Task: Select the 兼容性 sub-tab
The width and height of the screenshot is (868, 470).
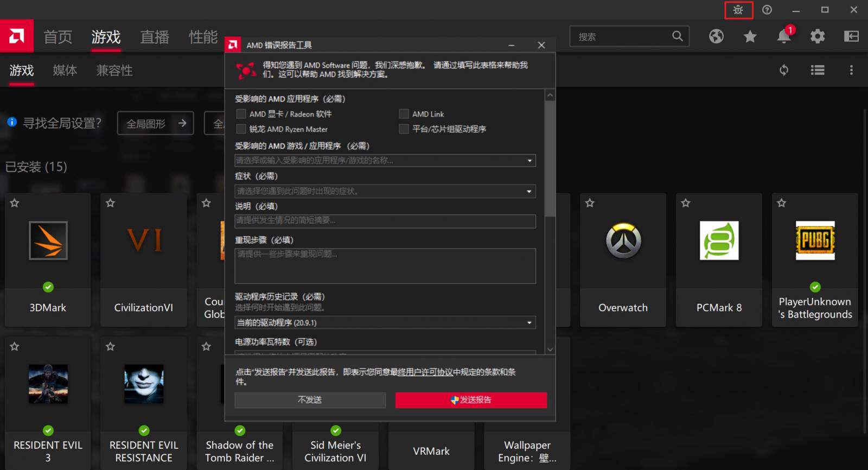Action: 114,71
